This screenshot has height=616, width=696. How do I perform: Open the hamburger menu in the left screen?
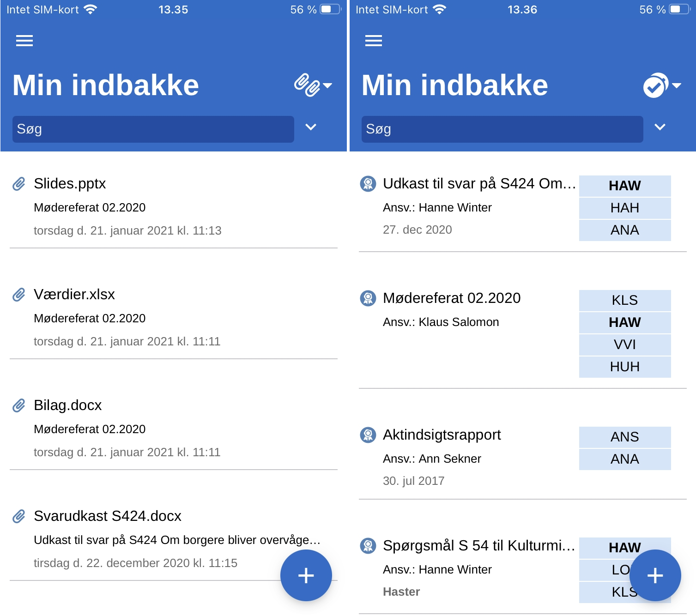tap(24, 41)
